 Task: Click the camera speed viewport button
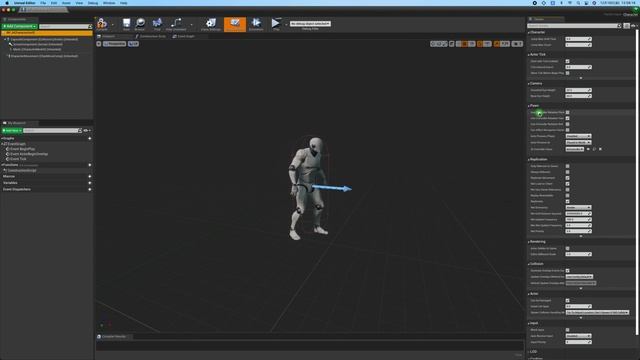pyautogui.click(x=517, y=44)
